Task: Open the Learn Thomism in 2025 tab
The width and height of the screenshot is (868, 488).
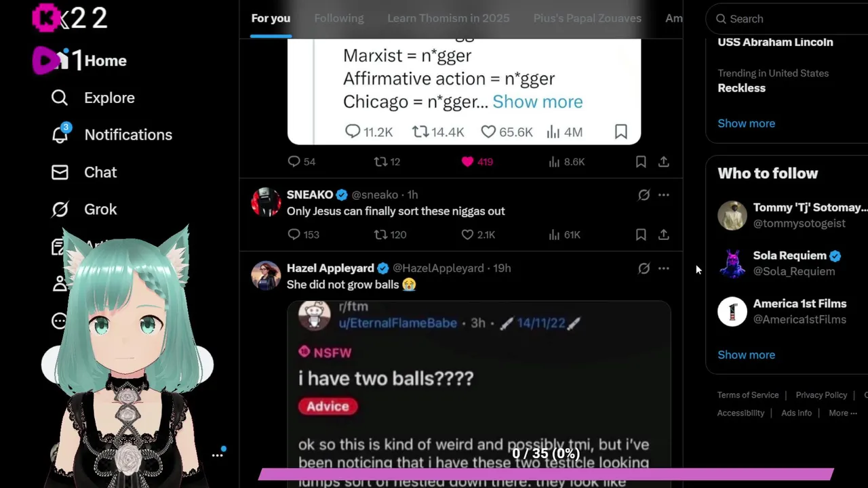Action: tap(448, 18)
